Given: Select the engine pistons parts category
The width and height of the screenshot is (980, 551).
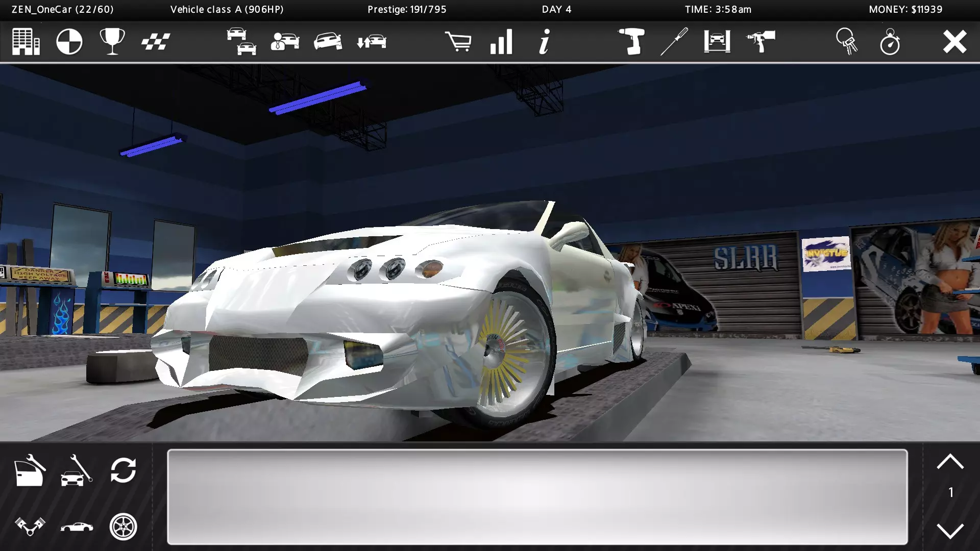Looking at the screenshot, I should pos(30,527).
